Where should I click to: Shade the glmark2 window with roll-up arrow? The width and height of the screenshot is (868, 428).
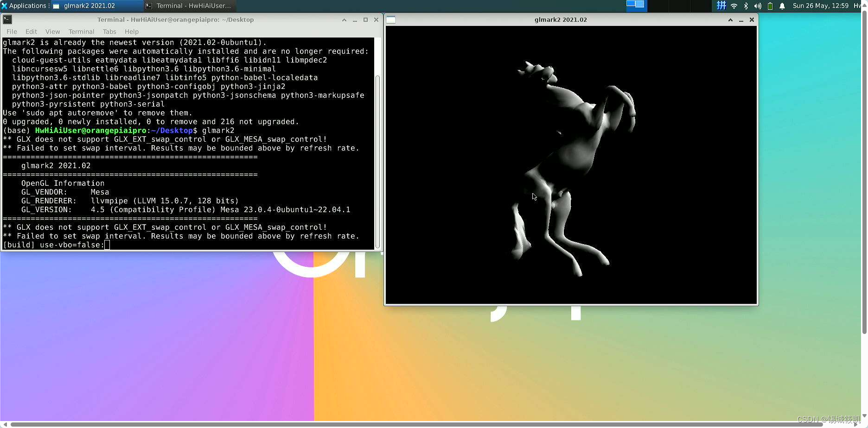(730, 20)
